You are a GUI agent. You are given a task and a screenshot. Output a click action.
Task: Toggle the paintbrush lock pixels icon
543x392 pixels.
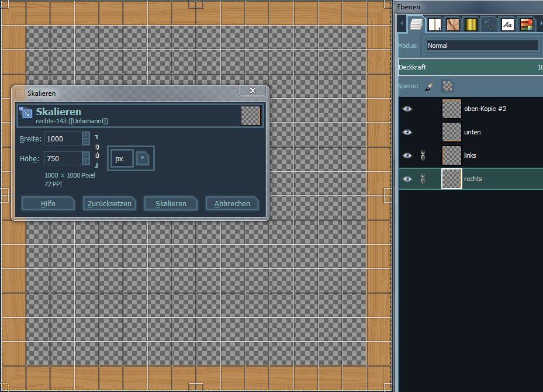coord(428,86)
